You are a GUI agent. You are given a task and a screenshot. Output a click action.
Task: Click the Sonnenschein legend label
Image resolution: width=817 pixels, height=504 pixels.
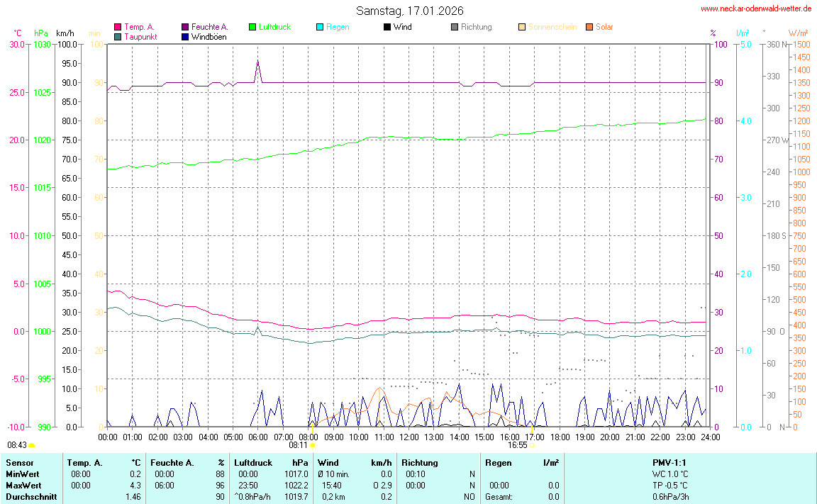click(552, 27)
